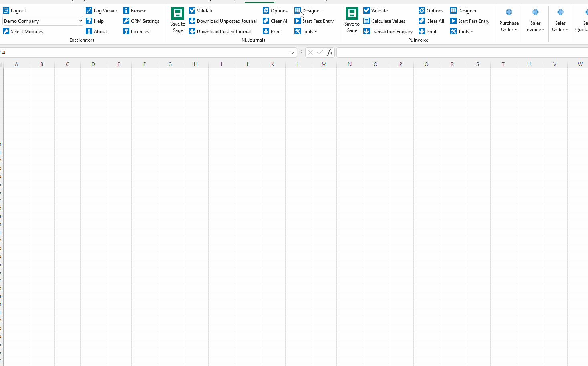The image size is (588, 366).
Task: Select column H header
Action: tap(196, 64)
